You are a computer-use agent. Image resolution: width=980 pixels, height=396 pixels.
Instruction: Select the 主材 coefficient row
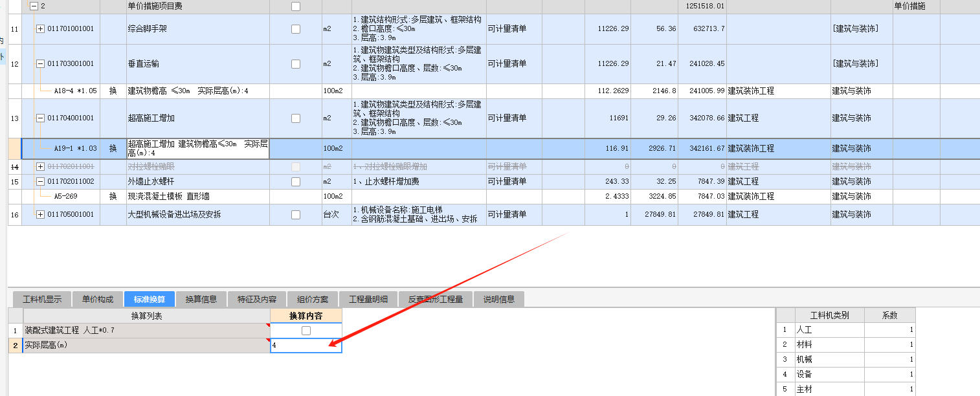846,389
